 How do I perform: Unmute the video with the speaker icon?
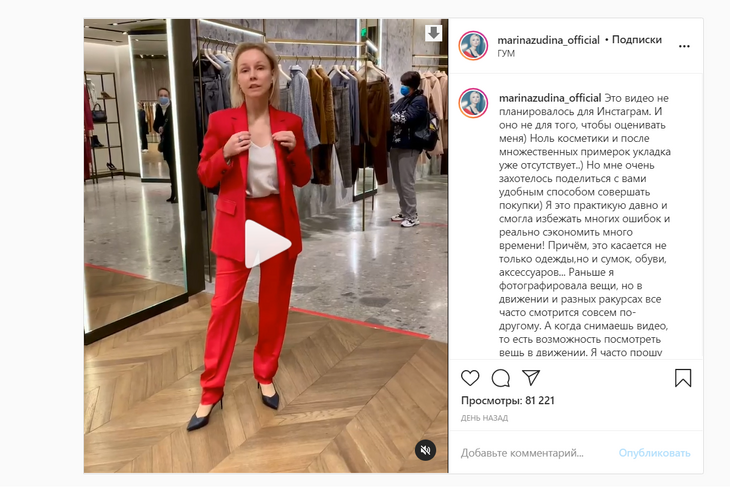tap(425, 450)
